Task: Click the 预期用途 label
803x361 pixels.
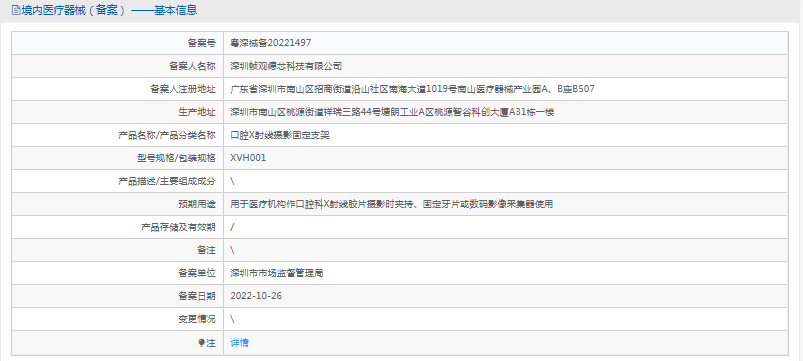Action: tap(197, 204)
